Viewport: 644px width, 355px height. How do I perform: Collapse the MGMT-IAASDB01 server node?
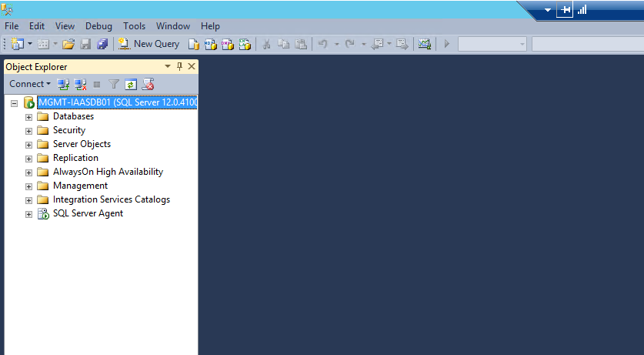15,103
